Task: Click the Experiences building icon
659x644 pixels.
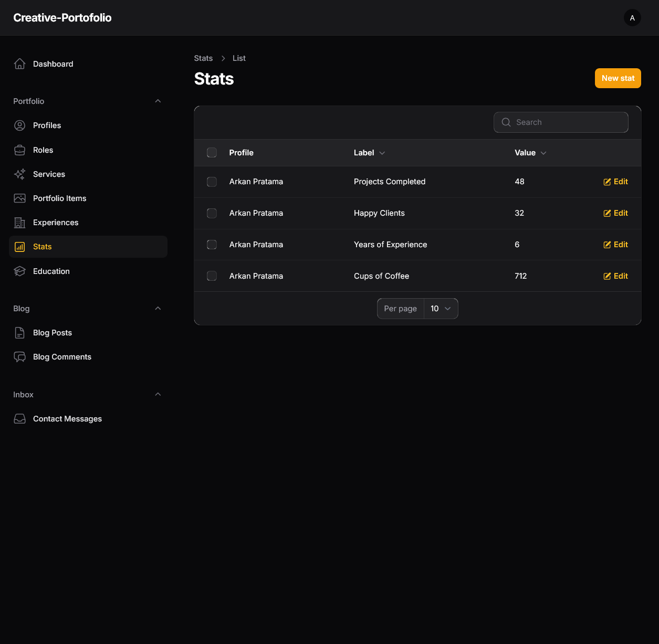Action: pos(19,223)
